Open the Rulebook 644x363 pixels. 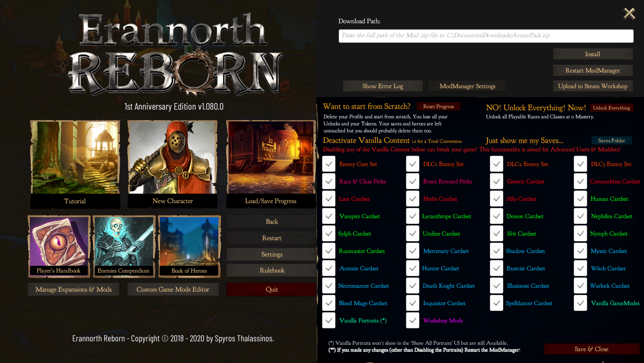[x=271, y=270]
